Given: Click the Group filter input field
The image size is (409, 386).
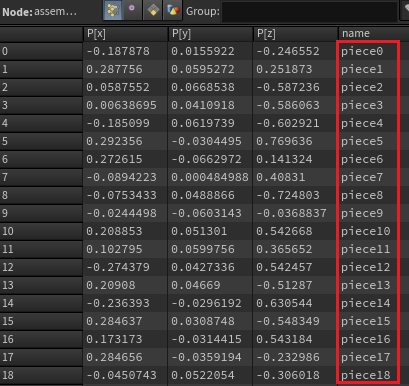Looking at the screenshot, I should (x=309, y=11).
